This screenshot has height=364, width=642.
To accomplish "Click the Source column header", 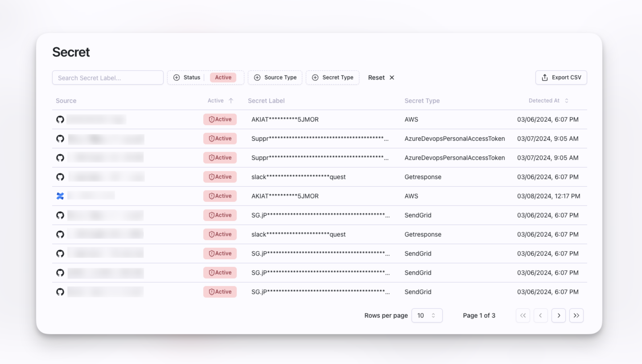I will pyautogui.click(x=66, y=101).
